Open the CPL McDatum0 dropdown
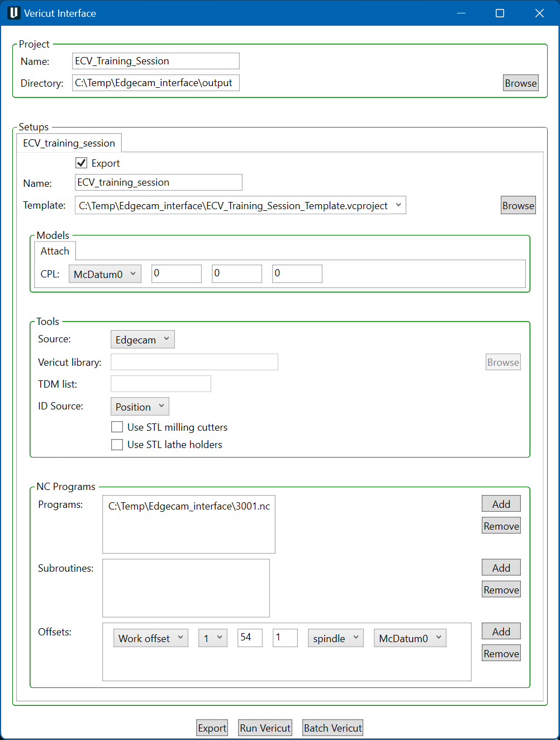Viewport: 560px width, 740px height. click(105, 274)
